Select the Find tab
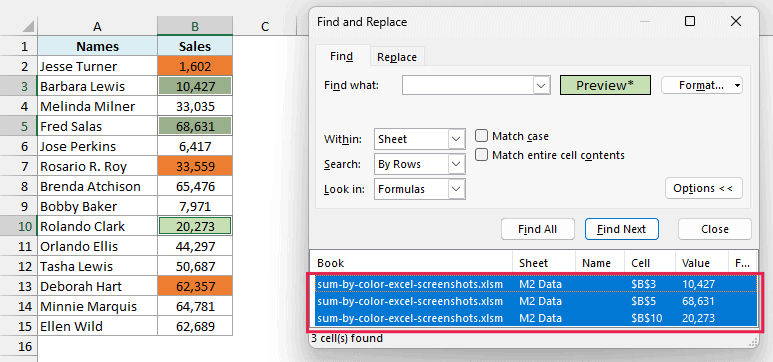773x362 pixels. click(x=342, y=56)
